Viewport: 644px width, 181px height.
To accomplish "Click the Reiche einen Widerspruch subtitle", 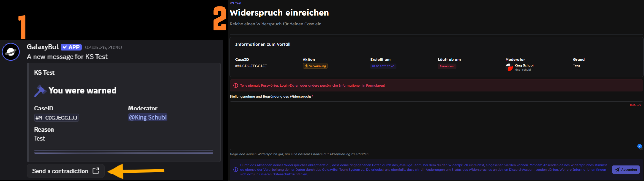I will [276, 24].
